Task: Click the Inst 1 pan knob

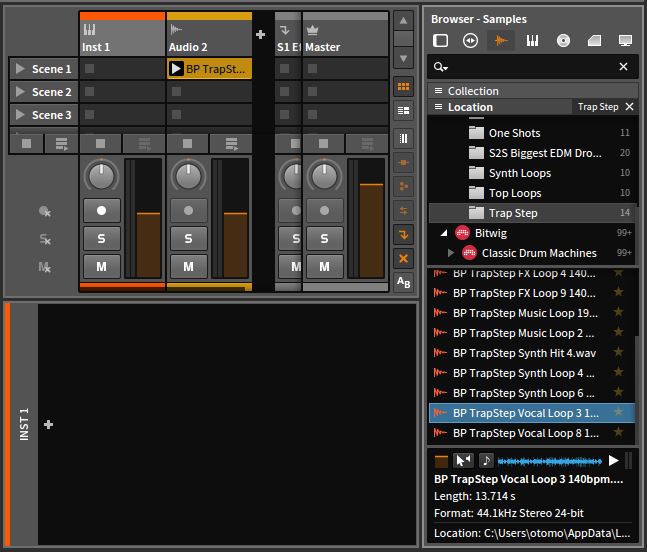Action: pyautogui.click(x=102, y=176)
